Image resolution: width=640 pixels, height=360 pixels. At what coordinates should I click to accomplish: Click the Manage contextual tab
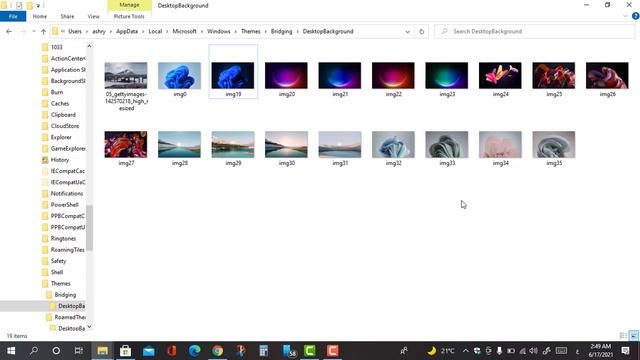coord(129,5)
